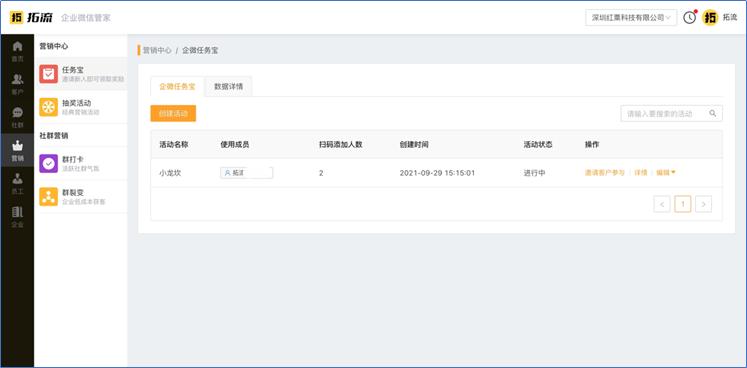
Task: Open 任务宝 menu item
Action: (81, 74)
